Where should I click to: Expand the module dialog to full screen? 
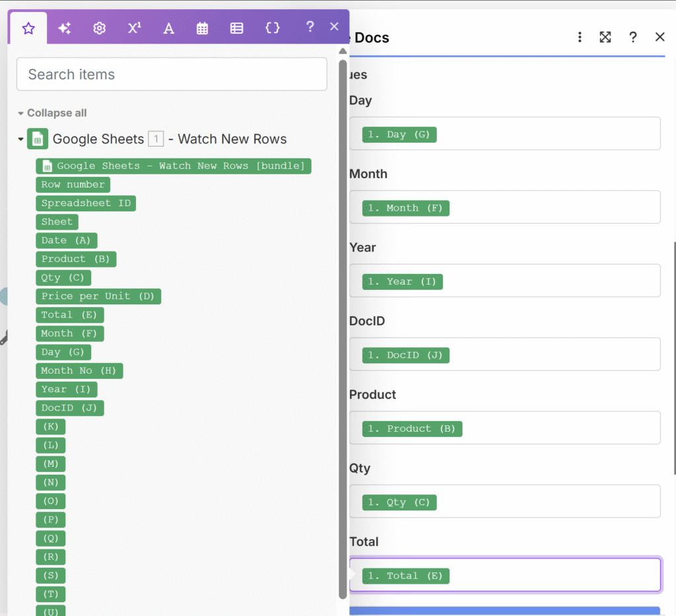coord(605,38)
